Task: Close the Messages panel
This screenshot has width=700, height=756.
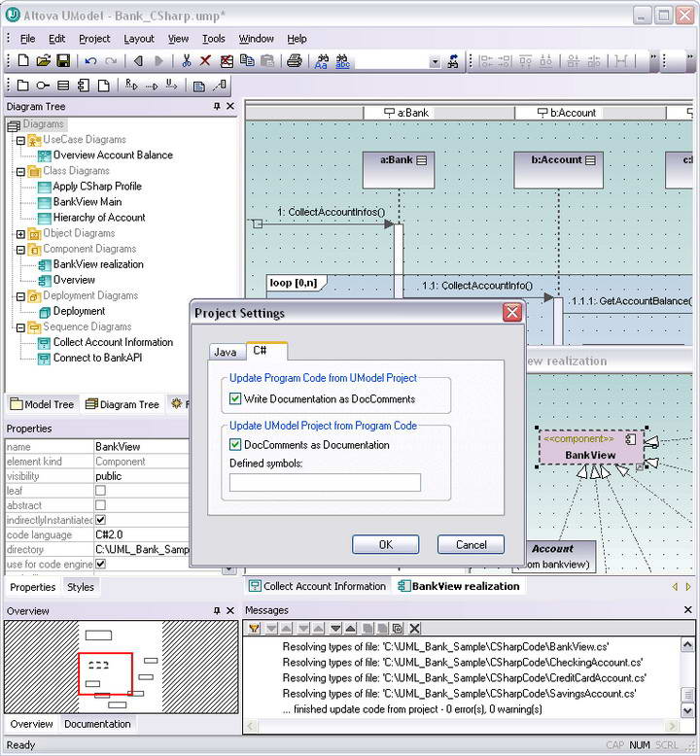Action: (x=688, y=610)
